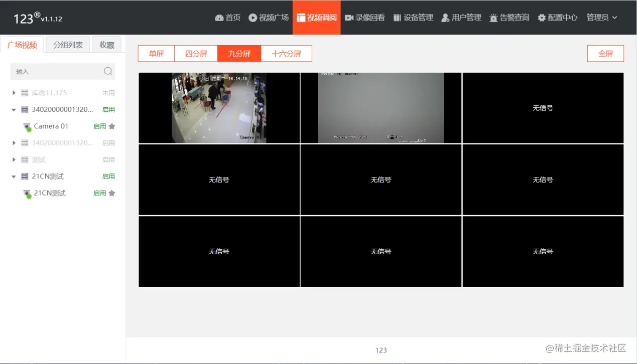Click the 21CN测试 child camera icon
637x364 pixels.
(27, 194)
